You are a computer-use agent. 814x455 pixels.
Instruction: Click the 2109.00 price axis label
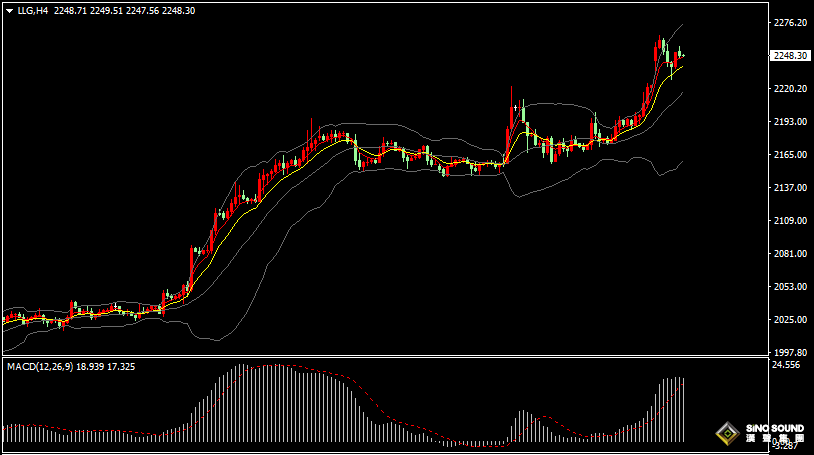[x=790, y=221]
